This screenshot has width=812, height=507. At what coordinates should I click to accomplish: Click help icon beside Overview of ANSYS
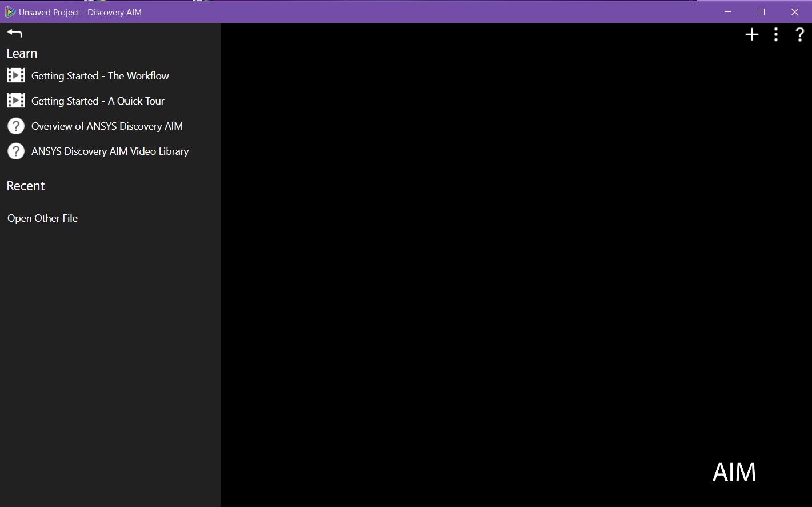[x=16, y=126]
